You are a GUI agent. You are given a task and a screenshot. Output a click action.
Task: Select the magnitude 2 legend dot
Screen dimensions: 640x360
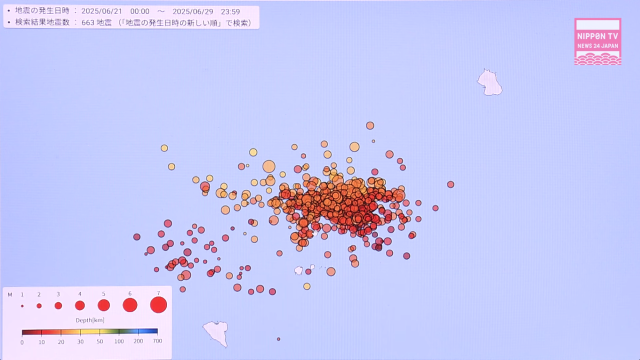(x=39, y=306)
